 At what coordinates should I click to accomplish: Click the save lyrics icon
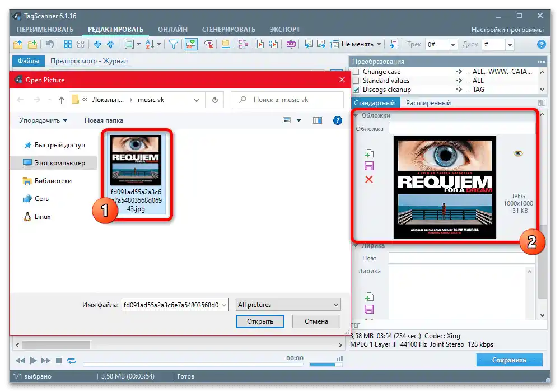(x=369, y=309)
